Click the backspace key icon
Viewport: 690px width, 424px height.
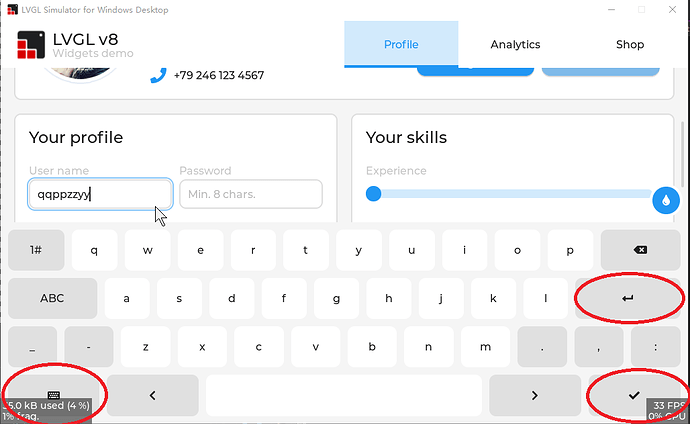click(640, 250)
